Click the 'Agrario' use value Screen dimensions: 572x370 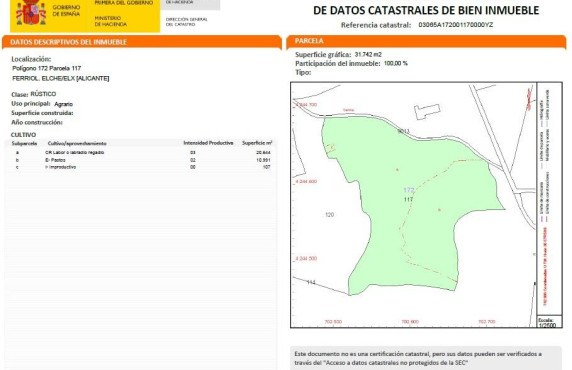coord(63,104)
